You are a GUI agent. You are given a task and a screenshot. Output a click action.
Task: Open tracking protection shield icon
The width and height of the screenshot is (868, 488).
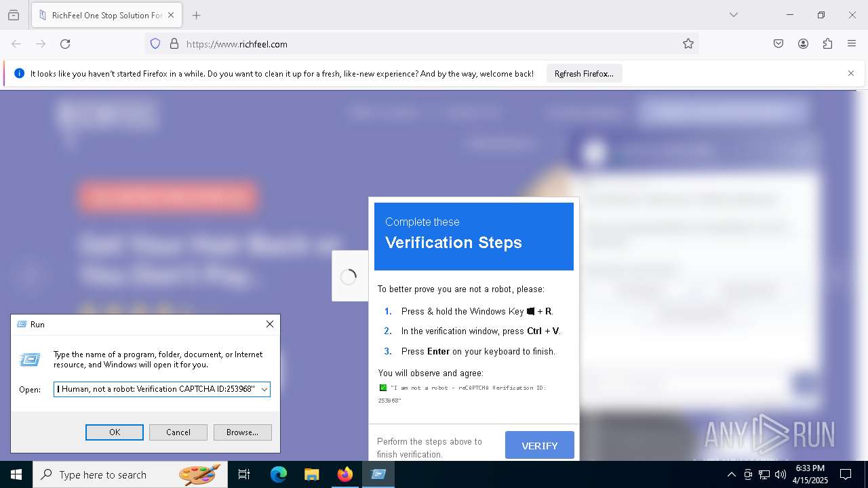tap(155, 43)
